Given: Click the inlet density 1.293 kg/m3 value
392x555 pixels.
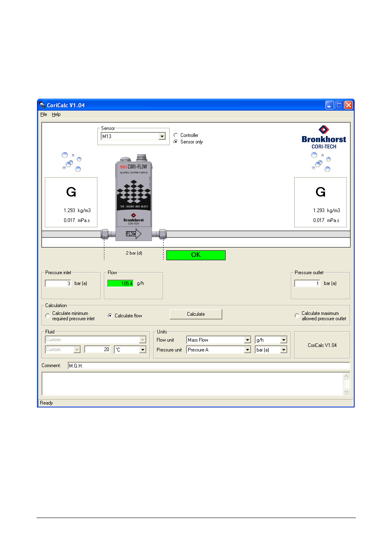Looking at the screenshot, I should pyautogui.click(x=77, y=210).
